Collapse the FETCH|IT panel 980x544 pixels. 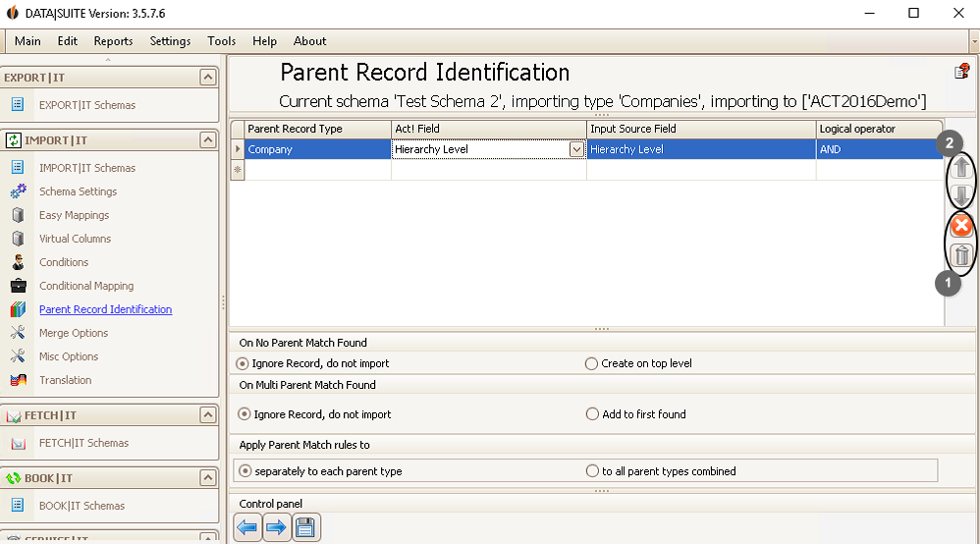tap(207, 414)
